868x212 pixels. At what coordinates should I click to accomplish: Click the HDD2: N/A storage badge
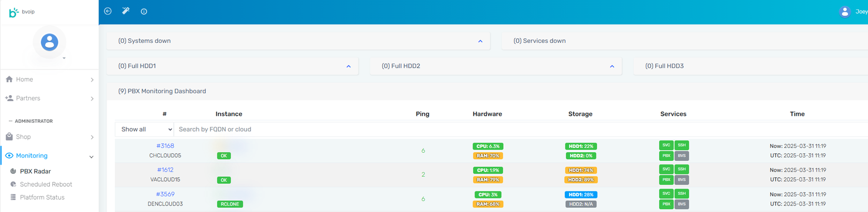581,204
